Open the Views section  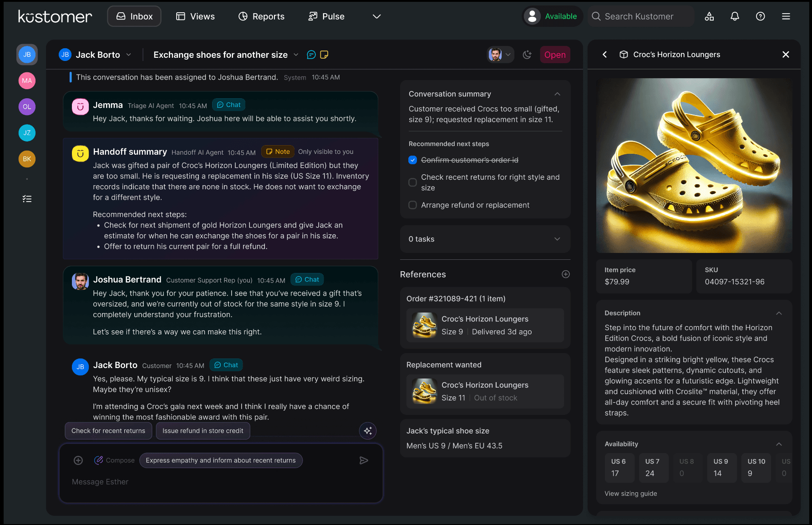coord(195,16)
